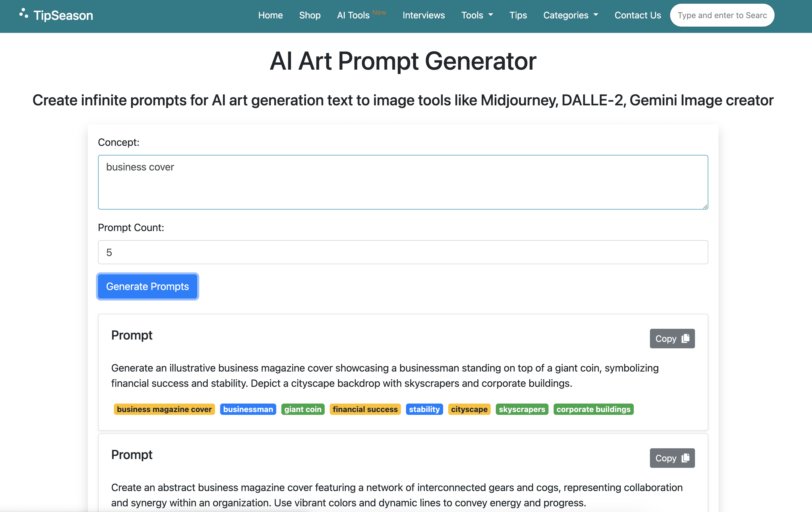
Task: Click the search field to type a query
Action: coord(722,15)
